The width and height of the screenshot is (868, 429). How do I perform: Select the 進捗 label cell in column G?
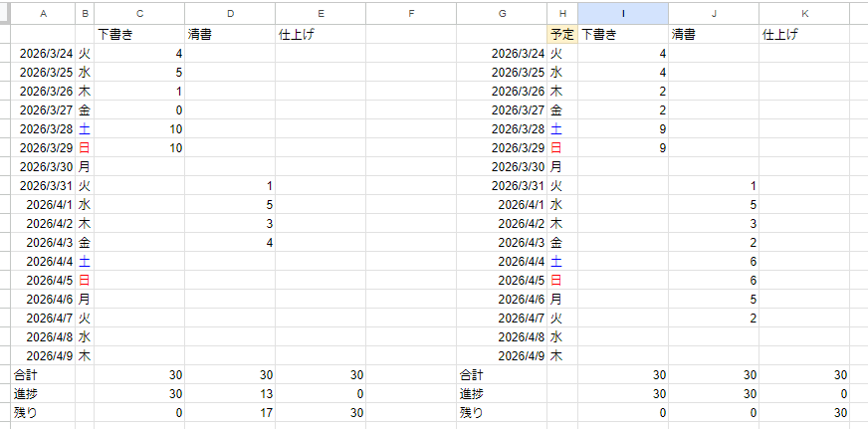click(x=502, y=394)
